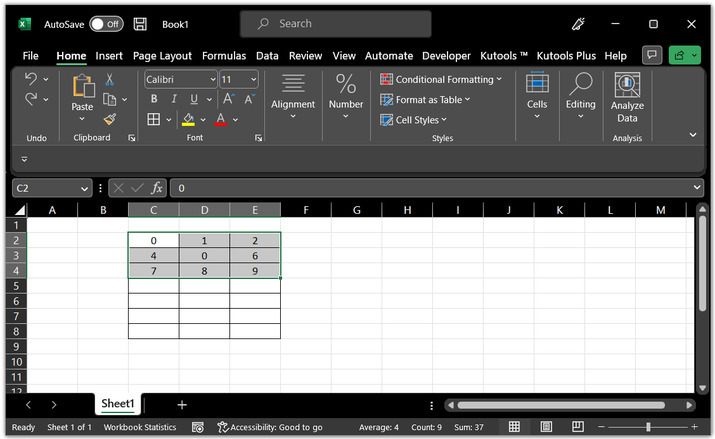The image size is (715, 439).
Task: Click Increase Font Size icon
Action: coord(228,99)
